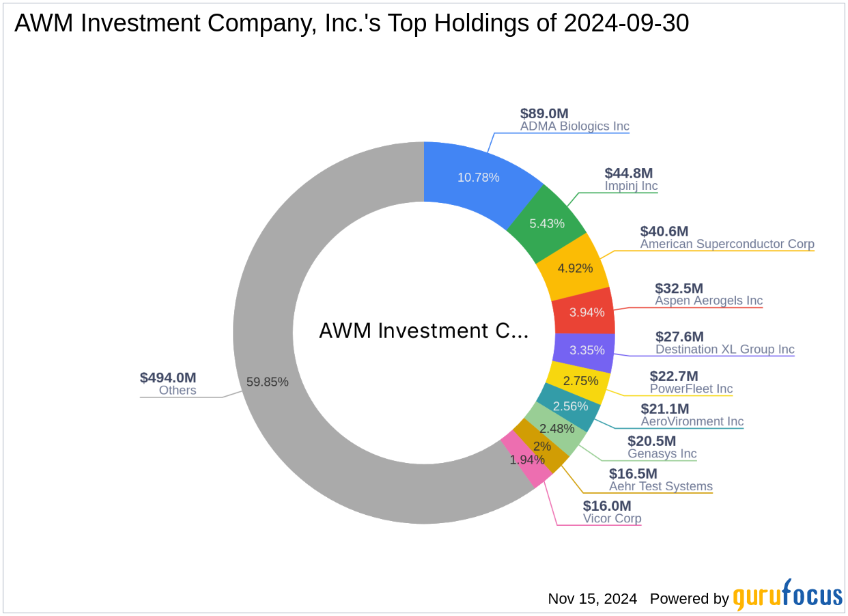Click the pink Vicor Corp segment

pyautogui.click(x=526, y=460)
